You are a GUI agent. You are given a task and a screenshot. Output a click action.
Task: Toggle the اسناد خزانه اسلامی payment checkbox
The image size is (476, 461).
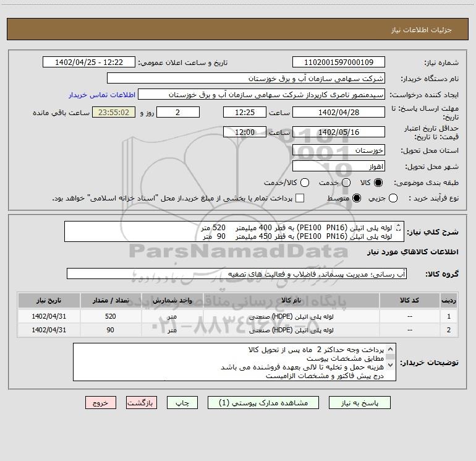[300, 198]
